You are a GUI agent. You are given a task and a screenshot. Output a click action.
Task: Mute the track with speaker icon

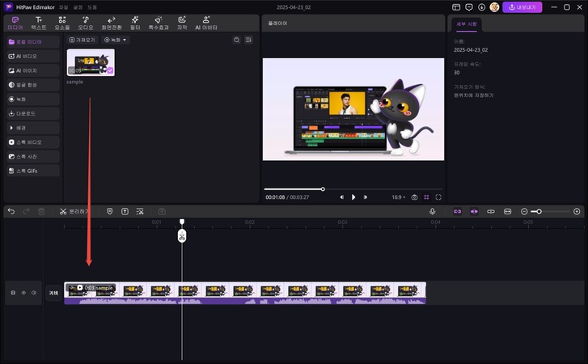[34, 293]
